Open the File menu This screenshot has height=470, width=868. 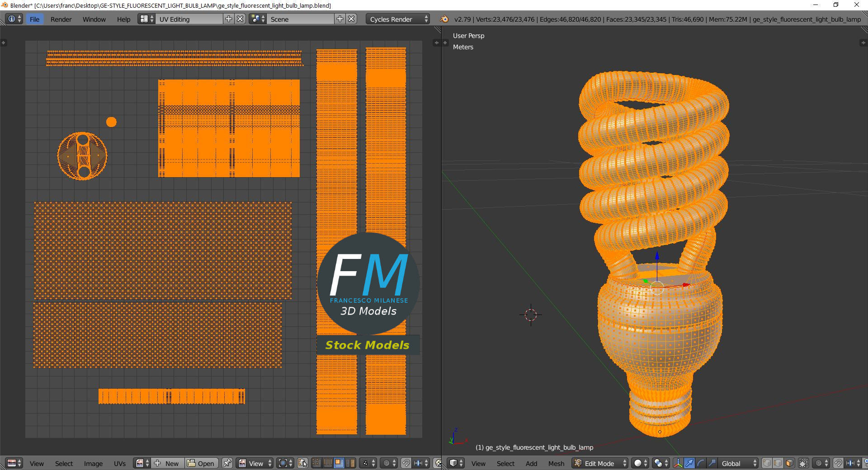click(x=34, y=19)
